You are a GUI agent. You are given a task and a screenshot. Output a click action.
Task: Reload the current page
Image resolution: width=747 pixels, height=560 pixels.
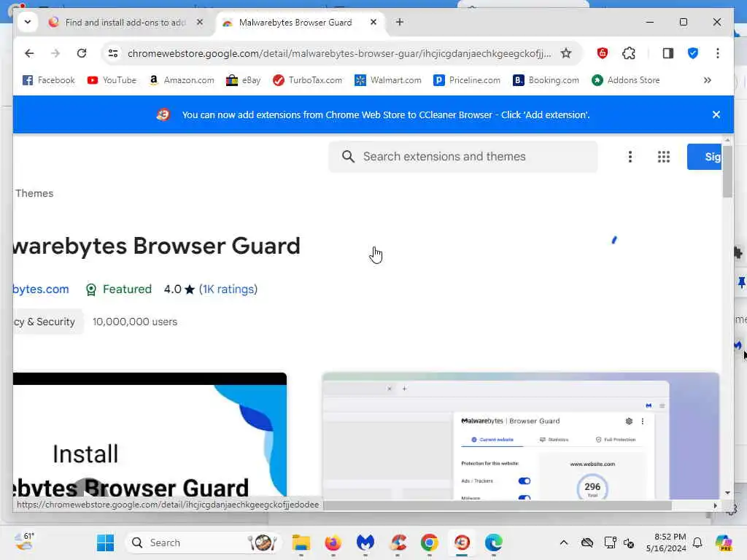pos(82,53)
